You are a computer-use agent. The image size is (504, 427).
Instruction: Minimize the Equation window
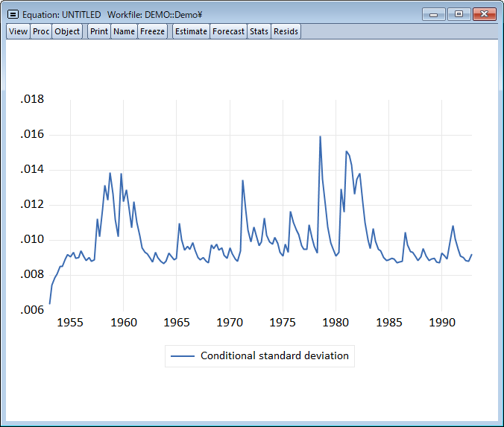pyautogui.click(x=434, y=14)
